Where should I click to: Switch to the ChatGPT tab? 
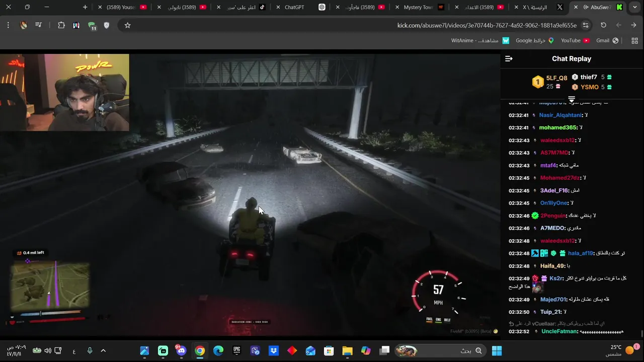coord(301,7)
